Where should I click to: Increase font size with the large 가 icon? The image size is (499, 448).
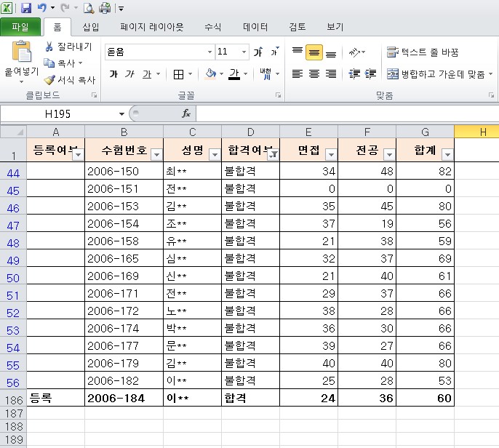(258, 52)
